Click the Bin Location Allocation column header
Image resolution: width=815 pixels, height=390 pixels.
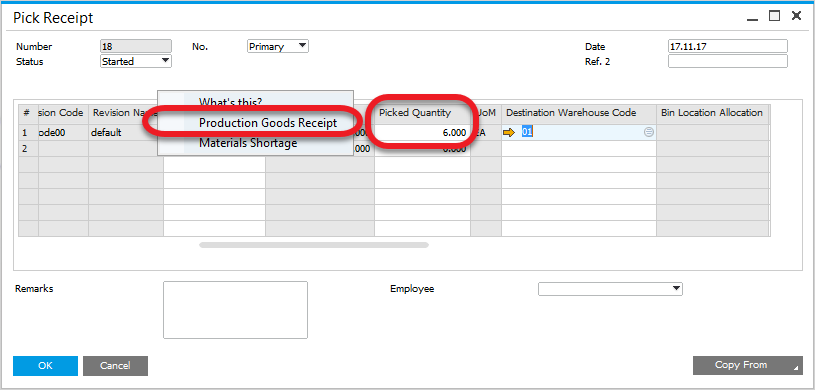(712, 113)
